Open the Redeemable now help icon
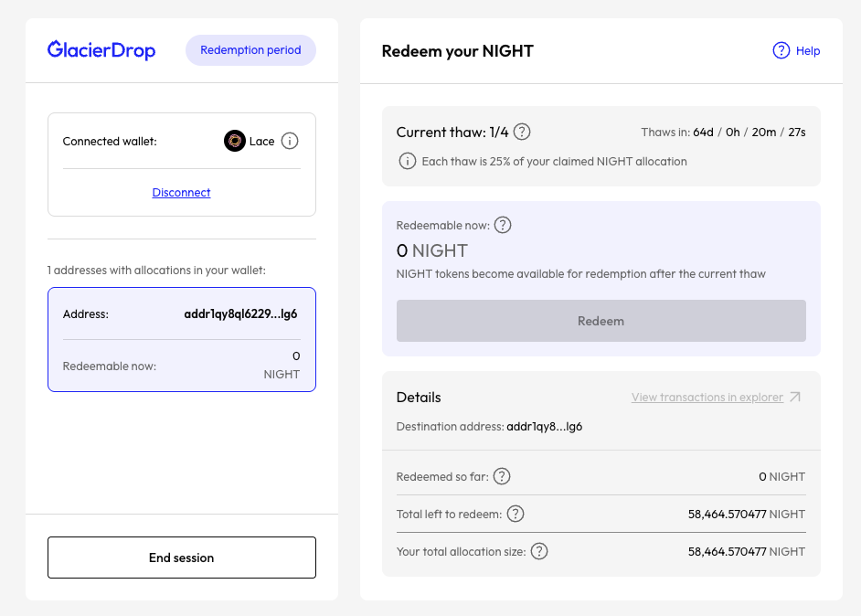Screen dimensions: 861x616 coord(503,225)
